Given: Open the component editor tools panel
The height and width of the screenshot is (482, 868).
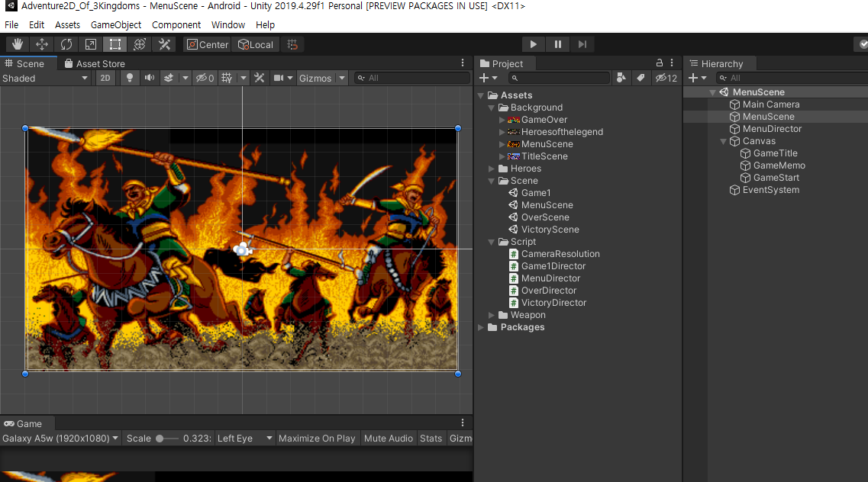Looking at the screenshot, I should click(x=259, y=78).
